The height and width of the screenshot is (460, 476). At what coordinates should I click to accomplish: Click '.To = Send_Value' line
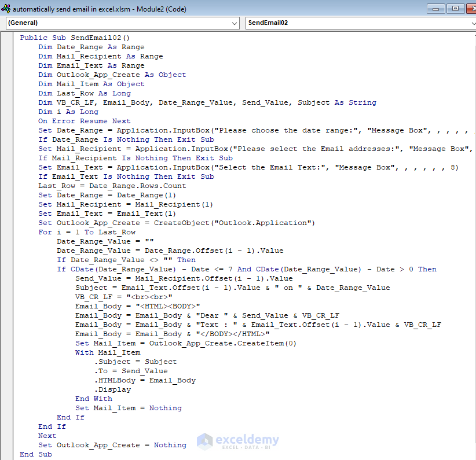tap(131, 371)
